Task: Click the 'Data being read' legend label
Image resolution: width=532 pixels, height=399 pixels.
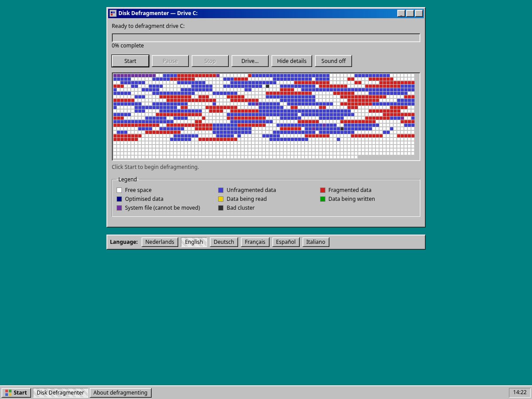Action: pos(246,199)
